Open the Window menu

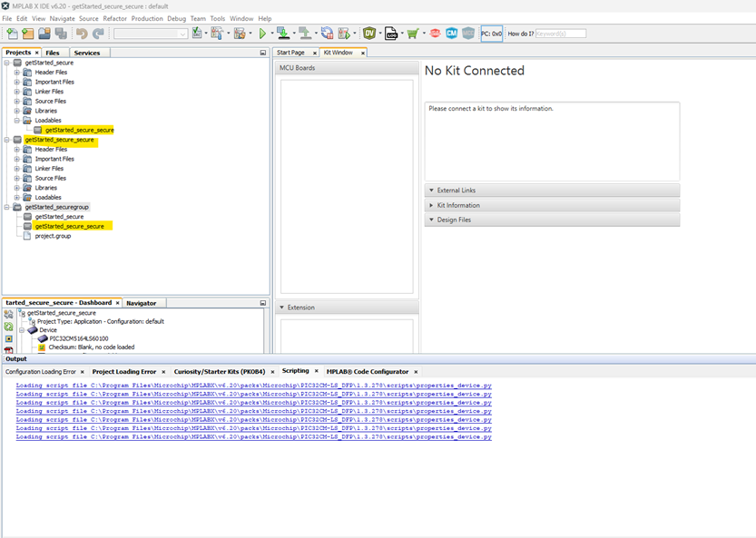(241, 18)
